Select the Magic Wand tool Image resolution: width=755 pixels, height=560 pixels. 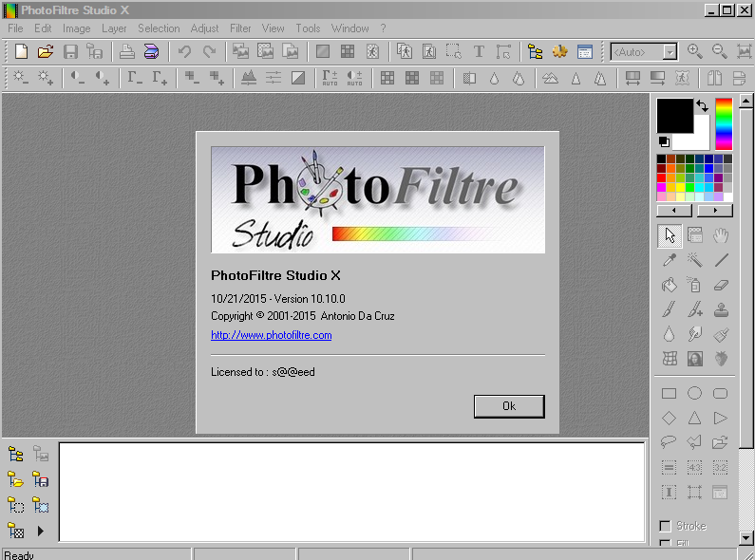694,260
